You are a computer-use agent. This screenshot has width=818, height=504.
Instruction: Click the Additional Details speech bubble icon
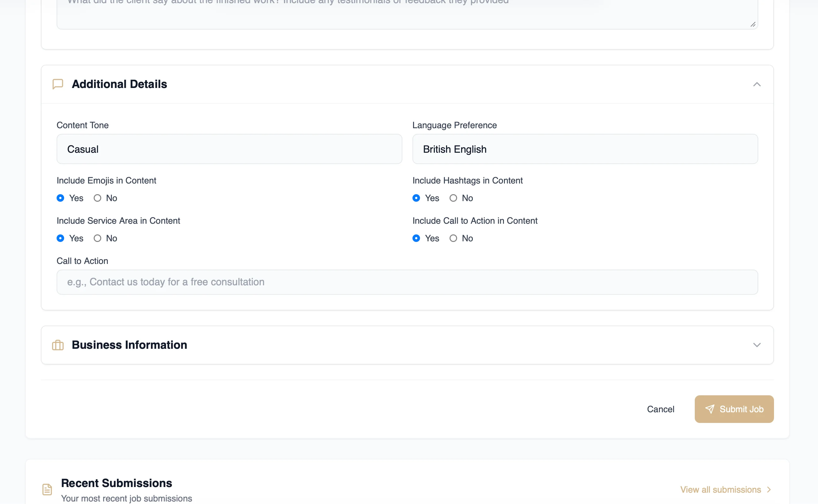click(x=58, y=84)
